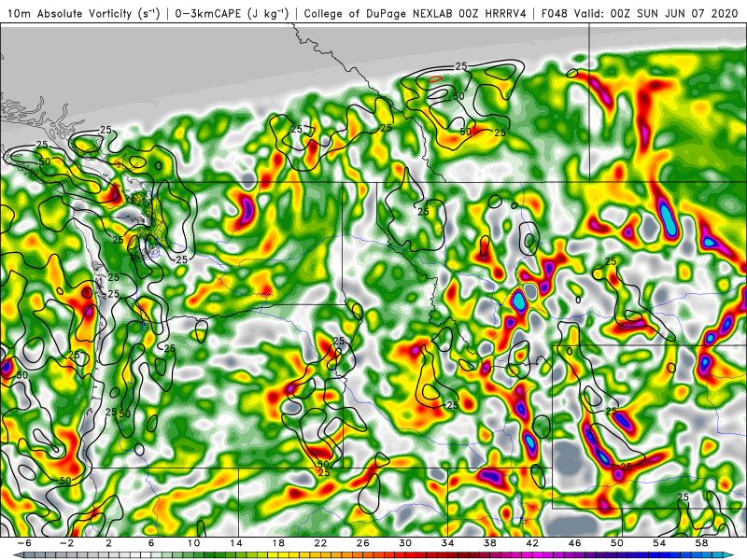Click the 2 tick label on the color scale
The image size is (747, 560).
point(109,543)
